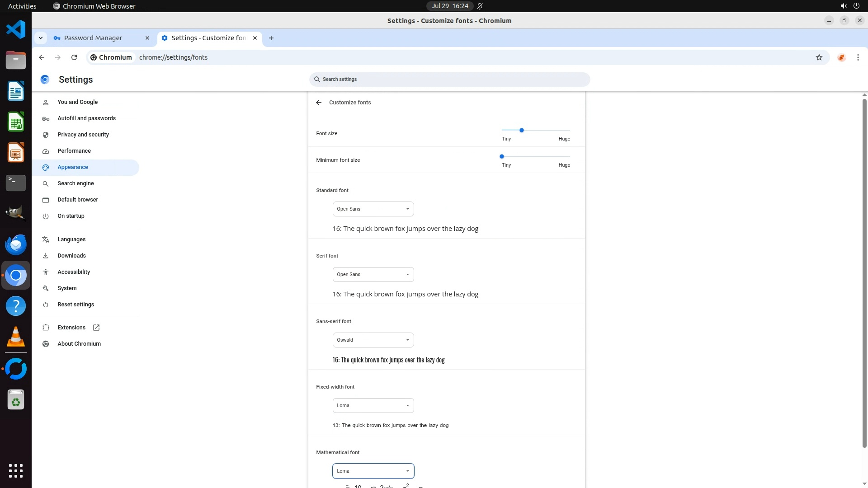Open the Fixed-width font Loma dropdown
Viewport: 868px width, 488px height.
(x=373, y=405)
